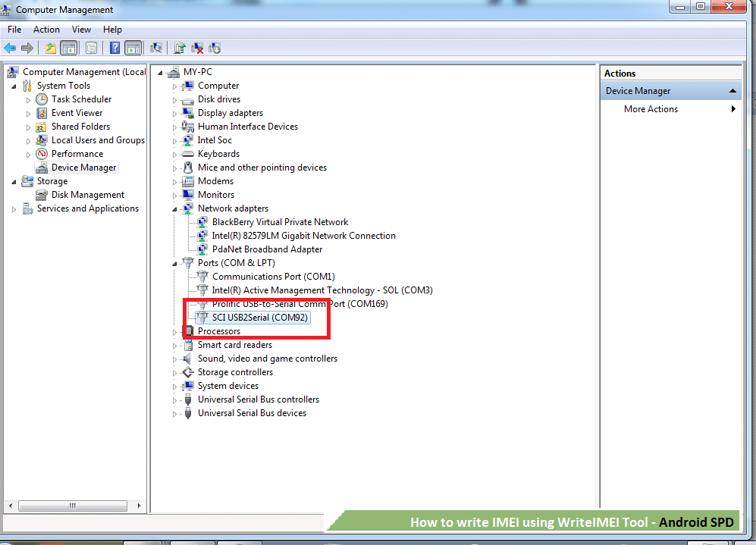Open the File menu
This screenshot has height=545, width=756.
point(14,30)
